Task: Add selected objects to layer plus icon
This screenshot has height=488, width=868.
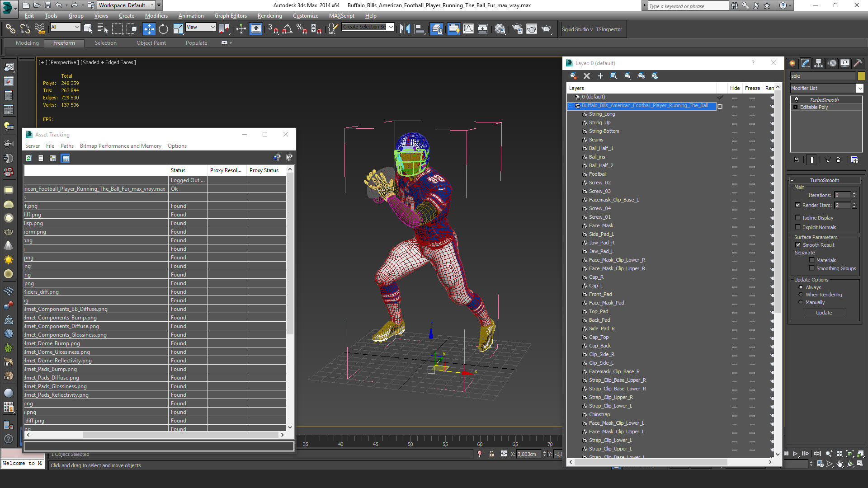Action: [600, 76]
